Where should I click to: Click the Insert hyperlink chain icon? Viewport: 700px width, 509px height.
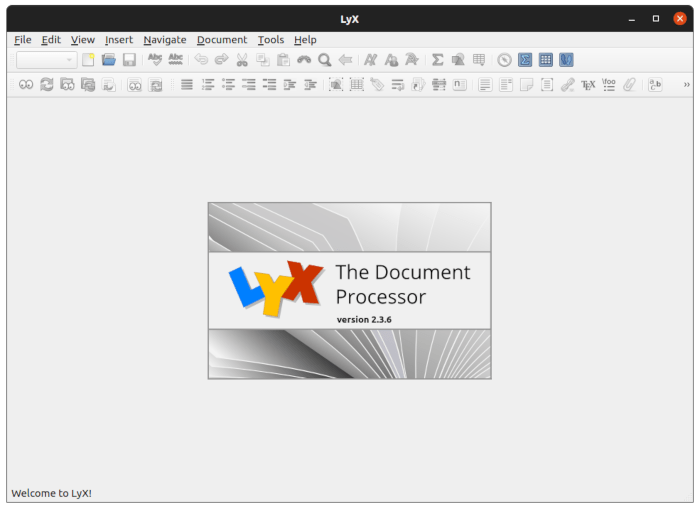567,85
